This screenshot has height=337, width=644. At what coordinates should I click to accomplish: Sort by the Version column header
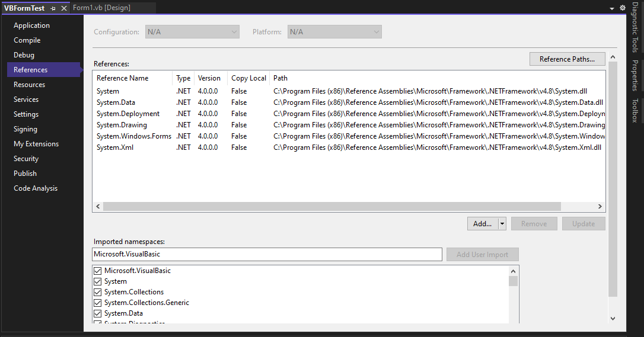(211, 78)
